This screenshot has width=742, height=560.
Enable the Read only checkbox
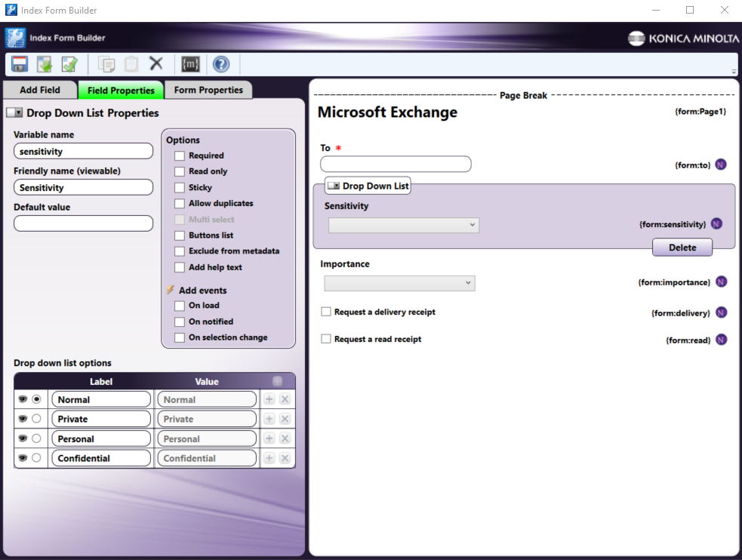[x=180, y=171]
